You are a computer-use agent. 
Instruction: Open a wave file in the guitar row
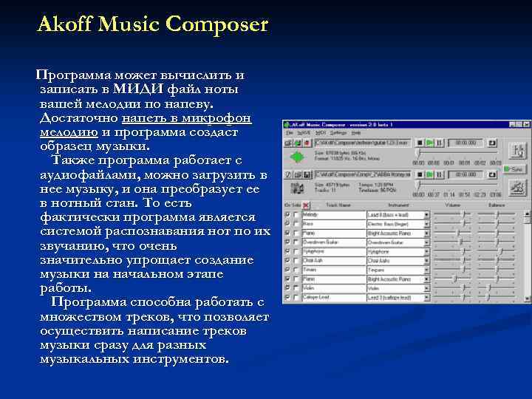point(287,143)
